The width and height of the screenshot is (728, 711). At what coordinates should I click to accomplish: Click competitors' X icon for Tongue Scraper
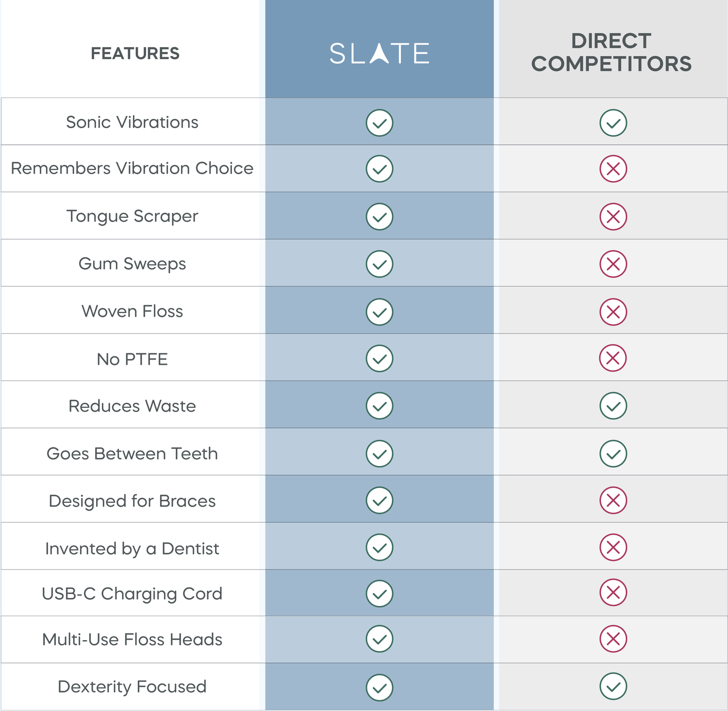[x=613, y=216]
